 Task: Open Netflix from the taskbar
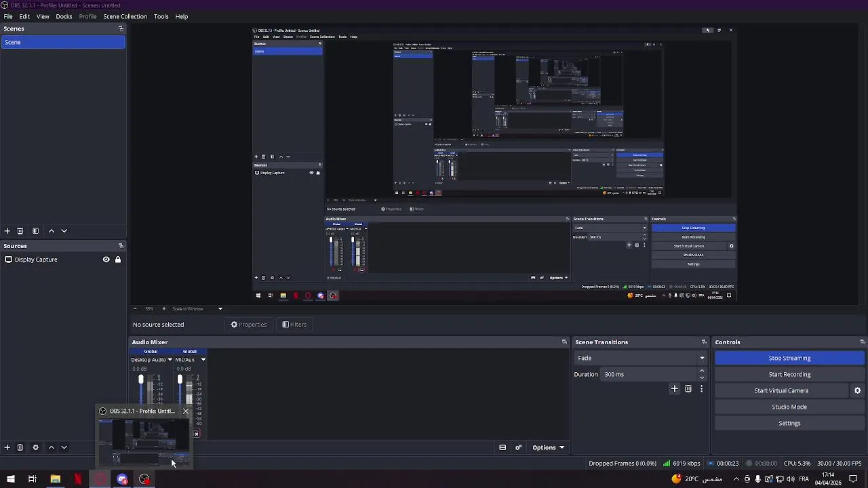click(x=77, y=479)
